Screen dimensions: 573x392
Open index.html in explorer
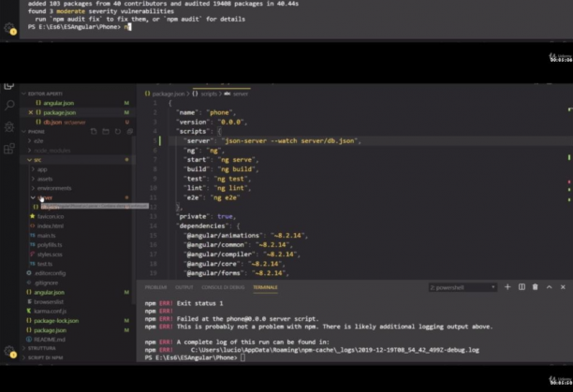pyautogui.click(x=51, y=225)
